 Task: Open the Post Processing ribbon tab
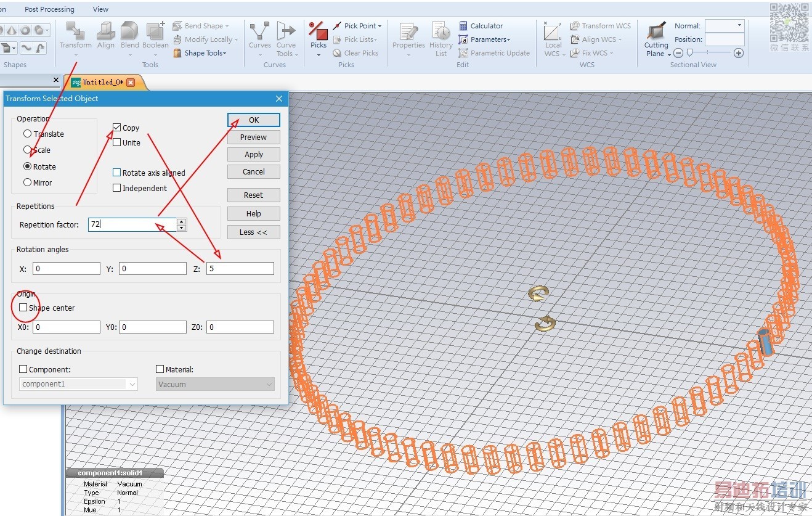point(49,9)
